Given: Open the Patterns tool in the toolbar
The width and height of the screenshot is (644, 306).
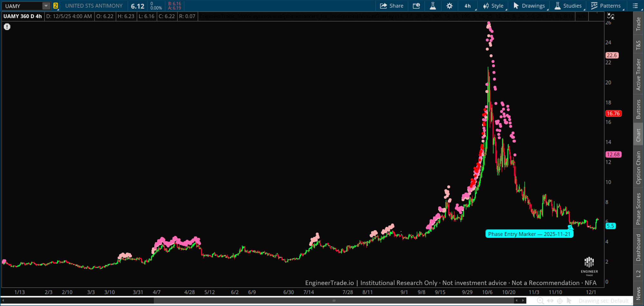Looking at the screenshot, I should coord(607,5).
